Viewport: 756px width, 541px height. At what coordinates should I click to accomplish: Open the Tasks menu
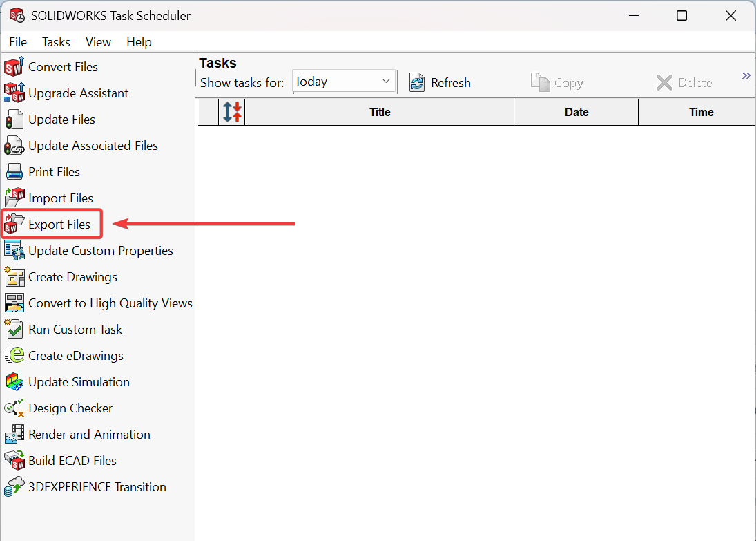tap(56, 42)
